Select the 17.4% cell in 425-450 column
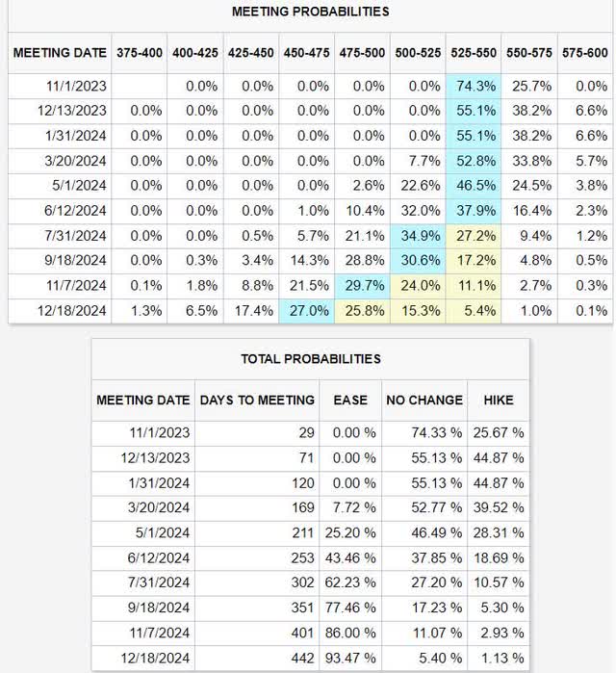Image resolution: width=616 pixels, height=673 pixels. [x=252, y=311]
